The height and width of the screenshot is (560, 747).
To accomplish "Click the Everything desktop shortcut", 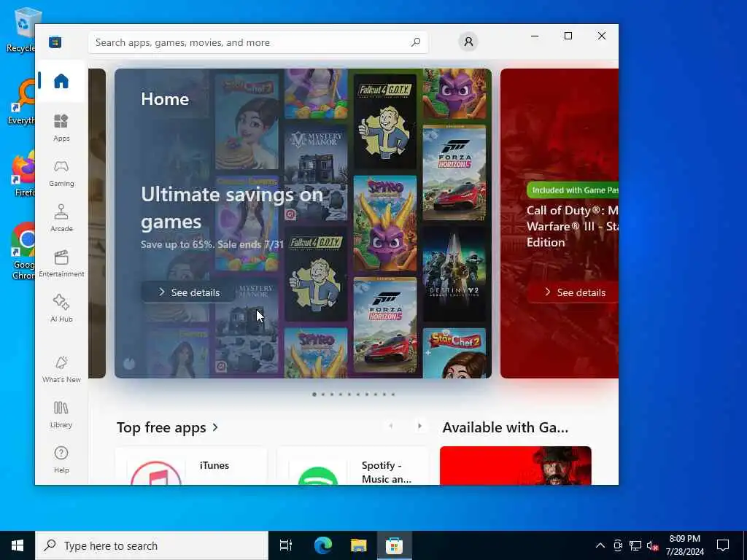I will tap(21, 101).
